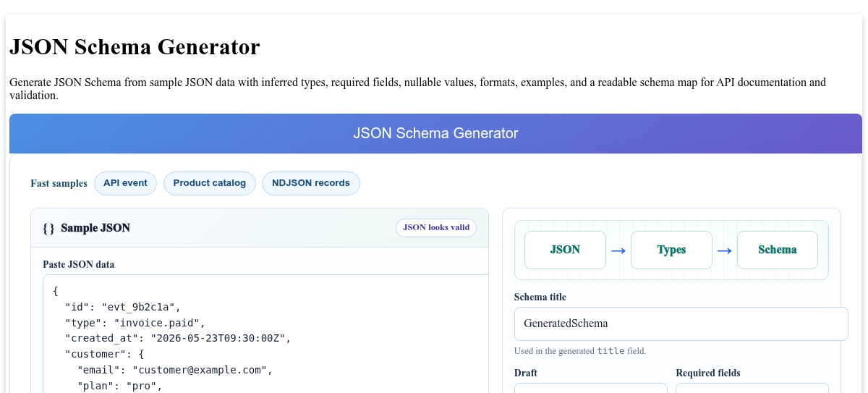Click the arrow between JSON and Types
The image size is (868, 393).
point(618,250)
